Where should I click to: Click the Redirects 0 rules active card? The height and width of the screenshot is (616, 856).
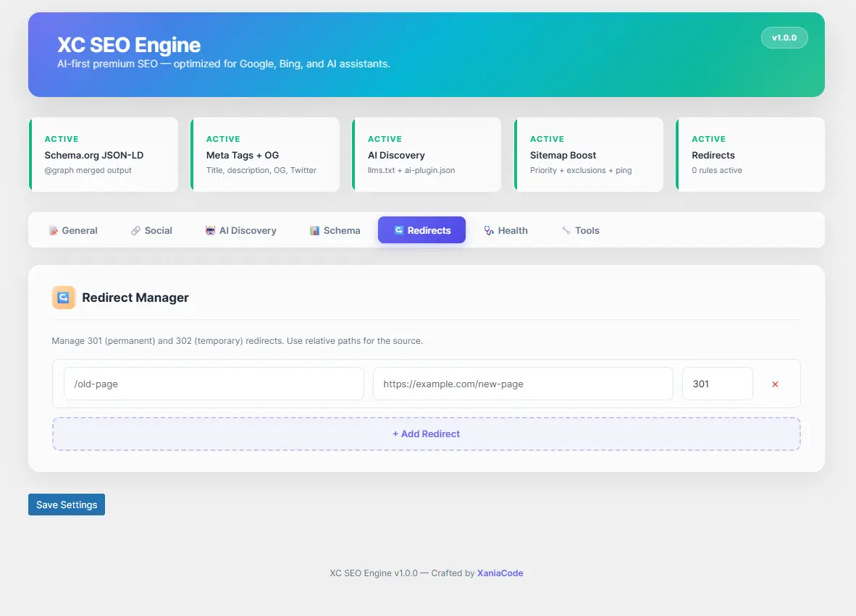point(751,154)
